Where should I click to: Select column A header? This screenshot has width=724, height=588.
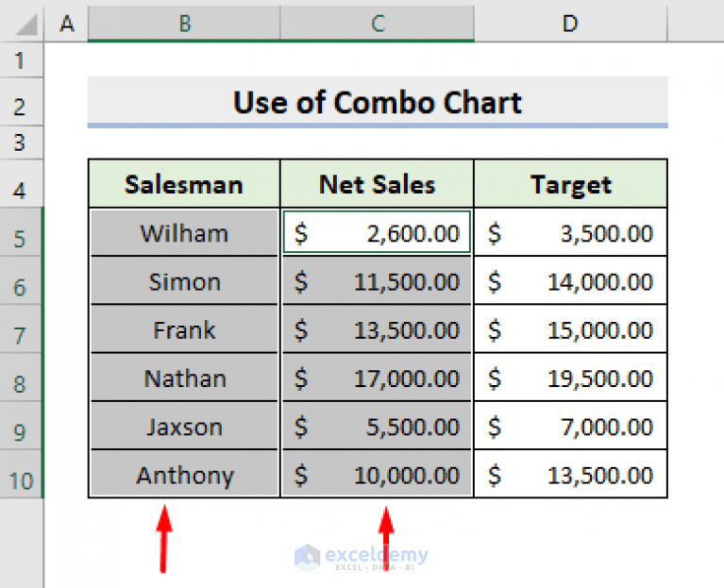66,24
